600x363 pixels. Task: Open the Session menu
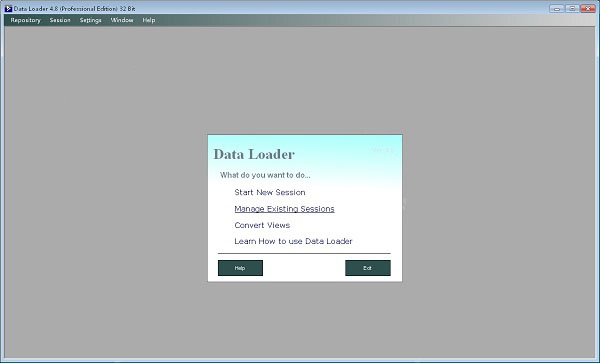coord(60,20)
